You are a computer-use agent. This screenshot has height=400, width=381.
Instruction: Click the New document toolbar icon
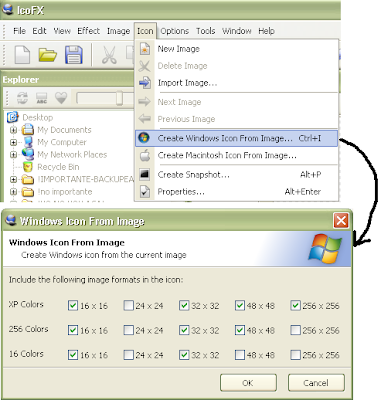[x=22, y=55]
